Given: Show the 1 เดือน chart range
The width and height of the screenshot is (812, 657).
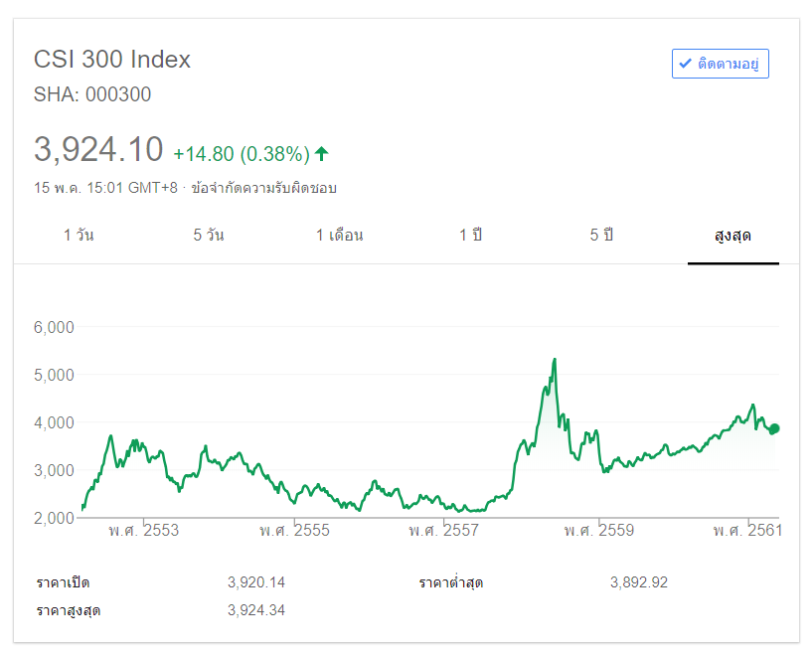Looking at the screenshot, I should pos(339,236).
